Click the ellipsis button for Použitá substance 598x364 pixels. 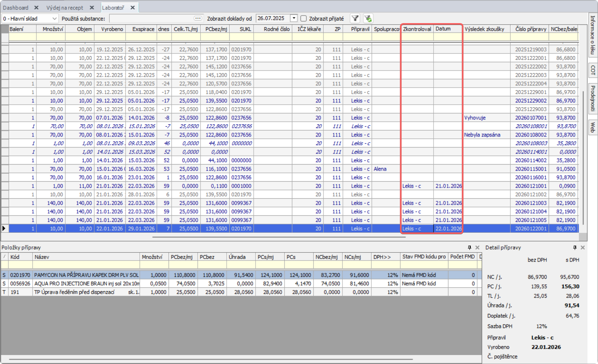click(x=198, y=18)
